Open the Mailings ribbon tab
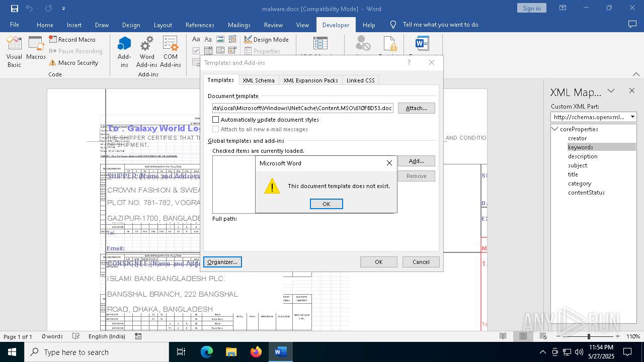Viewport: 644px width, 362px height. tap(239, 25)
